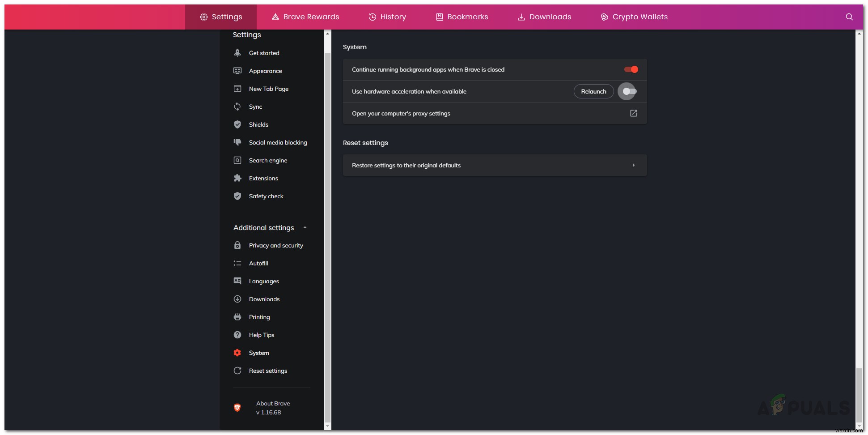Select the Sync arrows icon
The image size is (868, 435).
(237, 107)
